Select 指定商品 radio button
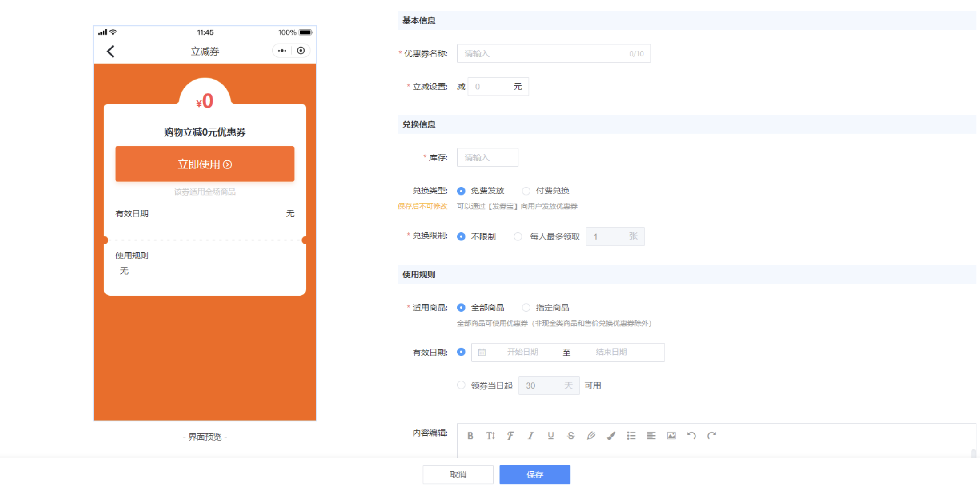Image resolution: width=980 pixels, height=489 pixels. click(526, 308)
